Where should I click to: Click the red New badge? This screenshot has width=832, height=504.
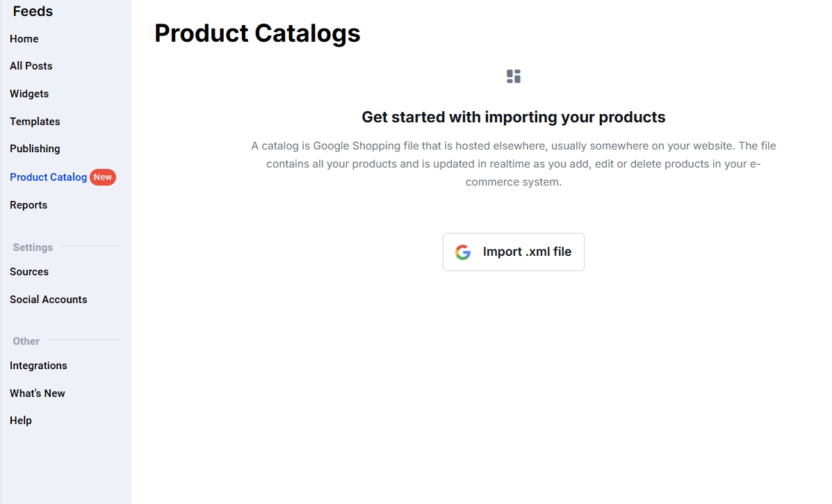coord(103,177)
